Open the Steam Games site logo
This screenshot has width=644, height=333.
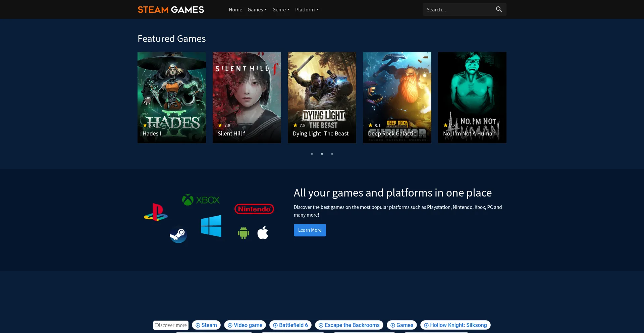[x=171, y=10]
